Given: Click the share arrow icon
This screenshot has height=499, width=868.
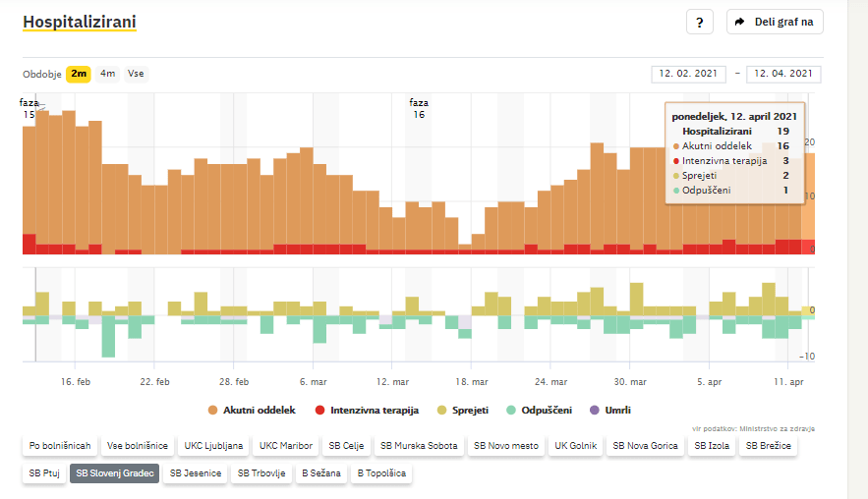Looking at the screenshot, I should click(740, 23).
